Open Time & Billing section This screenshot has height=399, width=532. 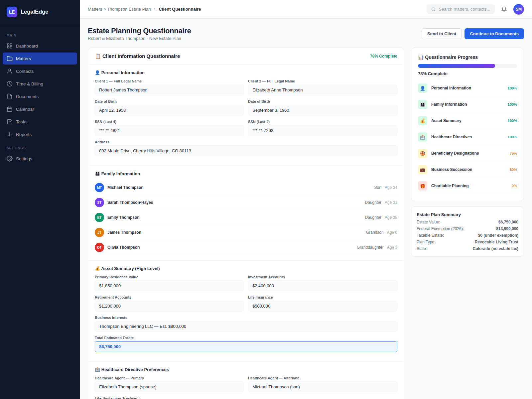(x=40, y=84)
